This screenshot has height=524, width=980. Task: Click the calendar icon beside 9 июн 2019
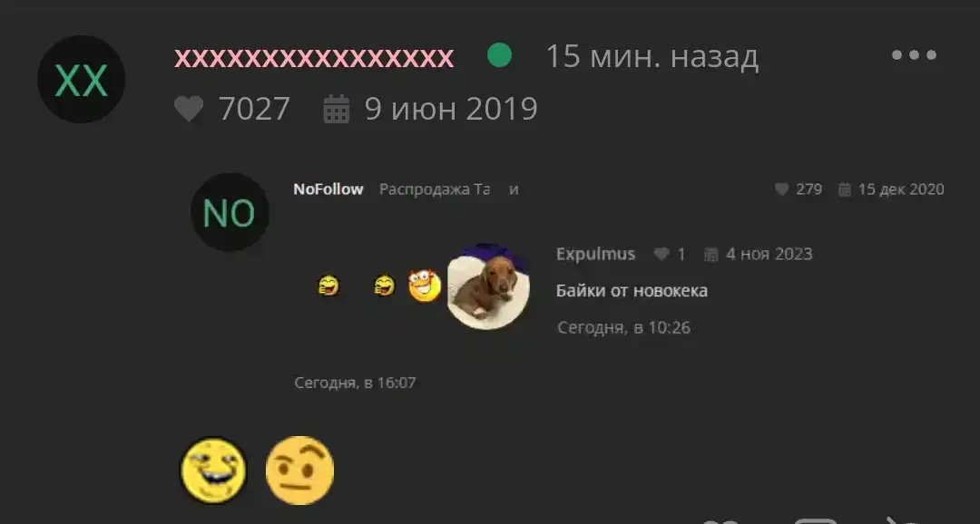(x=337, y=109)
